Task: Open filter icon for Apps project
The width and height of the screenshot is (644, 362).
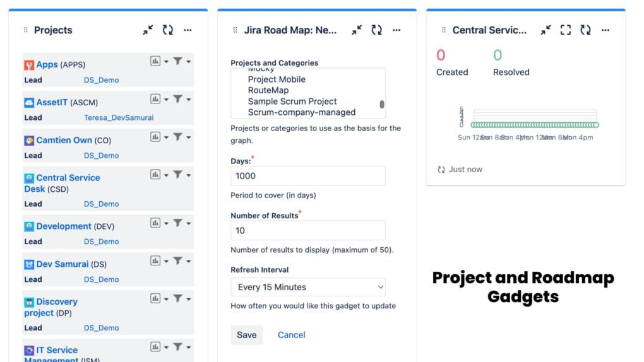Action: (x=177, y=61)
